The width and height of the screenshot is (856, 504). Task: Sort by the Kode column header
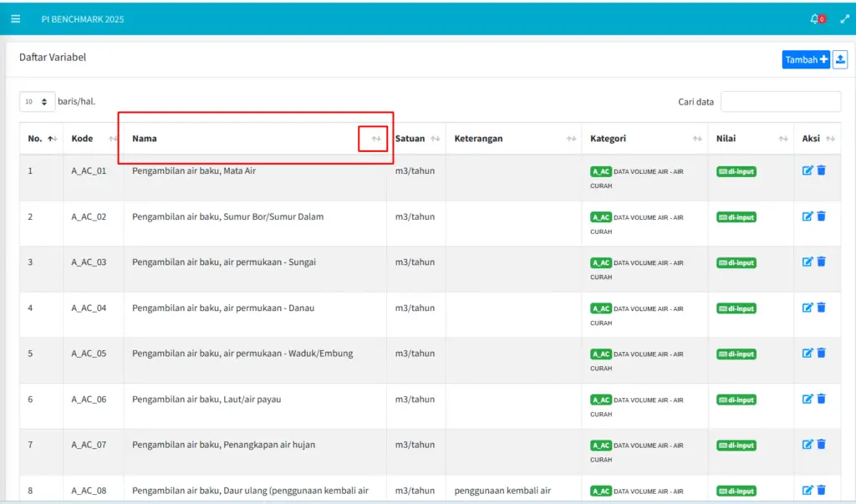(x=82, y=139)
